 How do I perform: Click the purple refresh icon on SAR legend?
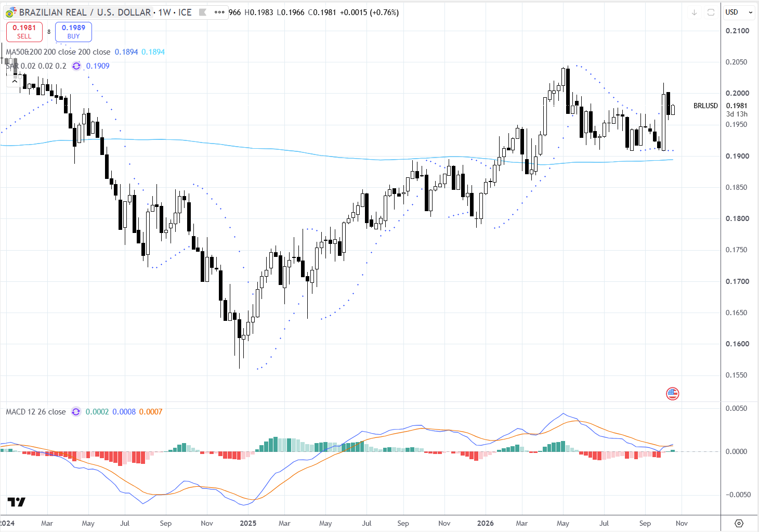point(76,66)
